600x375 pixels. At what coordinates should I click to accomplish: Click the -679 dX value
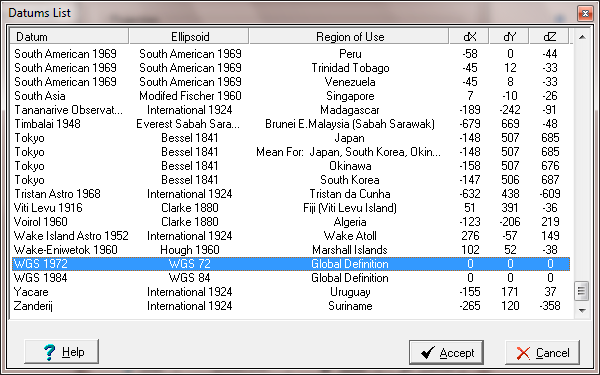[x=470, y=124]
